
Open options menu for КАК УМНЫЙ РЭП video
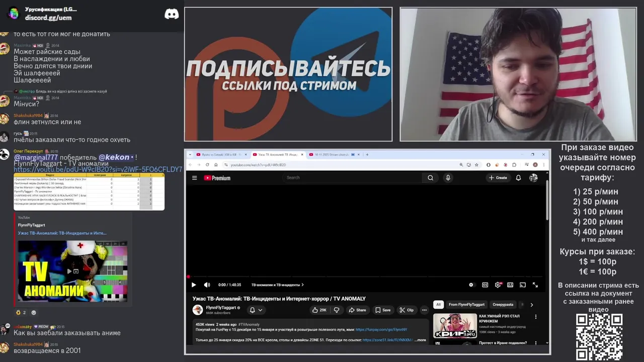coord(536,317)
